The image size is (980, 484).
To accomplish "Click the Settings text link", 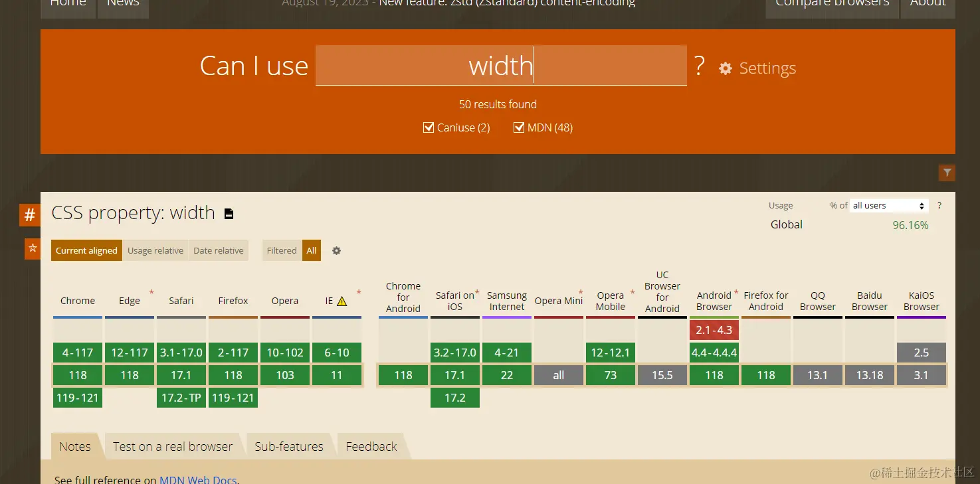I will (x=767, y=68).
